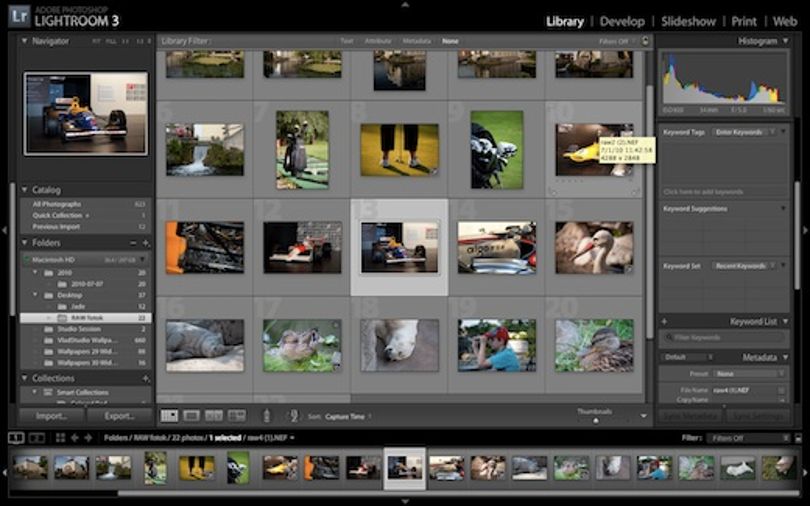
Task: Switch to Grid view in toolbar
Action: tap(169, 416)
